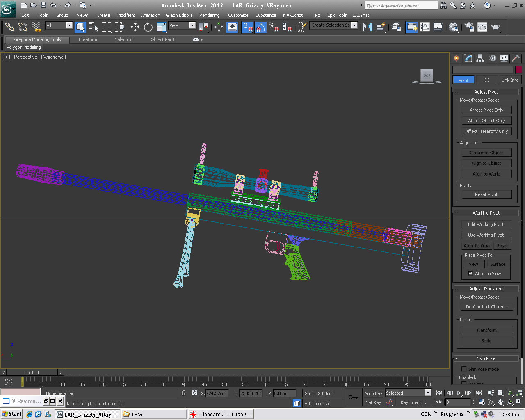Click the time slider 0 / 100
The image size is (525, 420).
pos(32,372)
